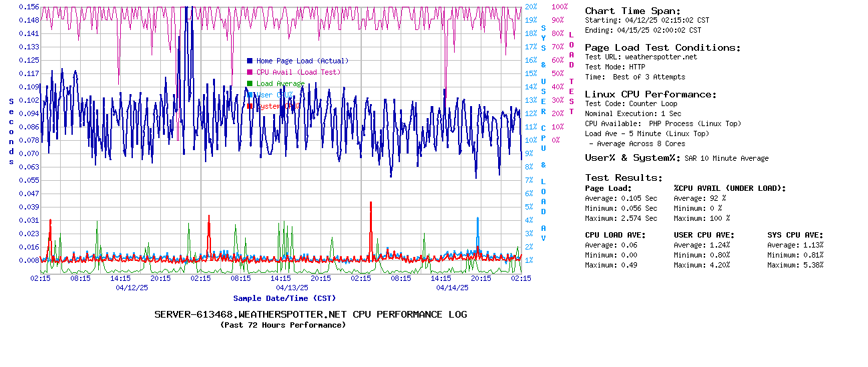Click the Test Results heading
This screenshot has width=868, height=367.
[x=624, y=177]
